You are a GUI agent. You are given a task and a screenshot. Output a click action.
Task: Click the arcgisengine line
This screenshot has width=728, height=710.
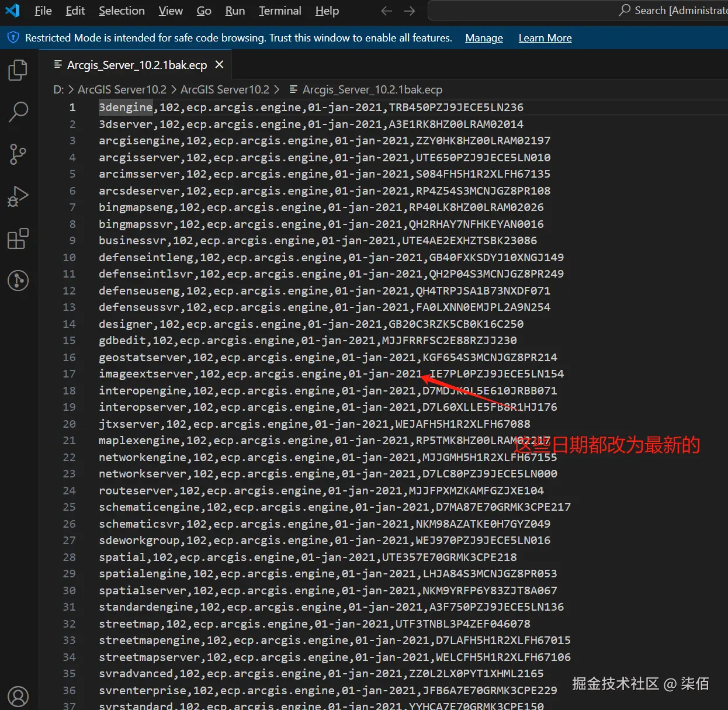(324, 140)
